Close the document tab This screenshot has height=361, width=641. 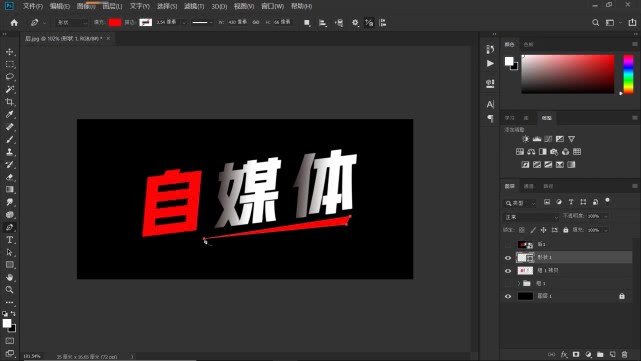pyautogui.click(x=108, y=38)
